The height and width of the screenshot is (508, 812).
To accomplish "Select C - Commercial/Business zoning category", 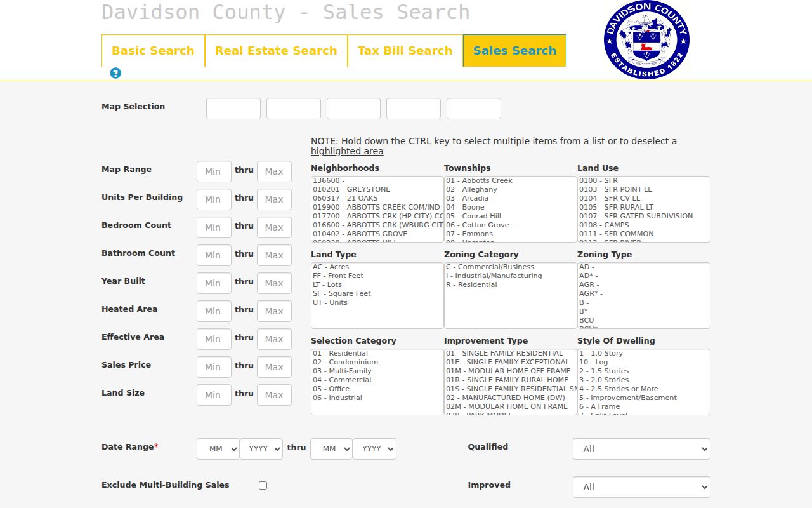I will coord(510,267).
